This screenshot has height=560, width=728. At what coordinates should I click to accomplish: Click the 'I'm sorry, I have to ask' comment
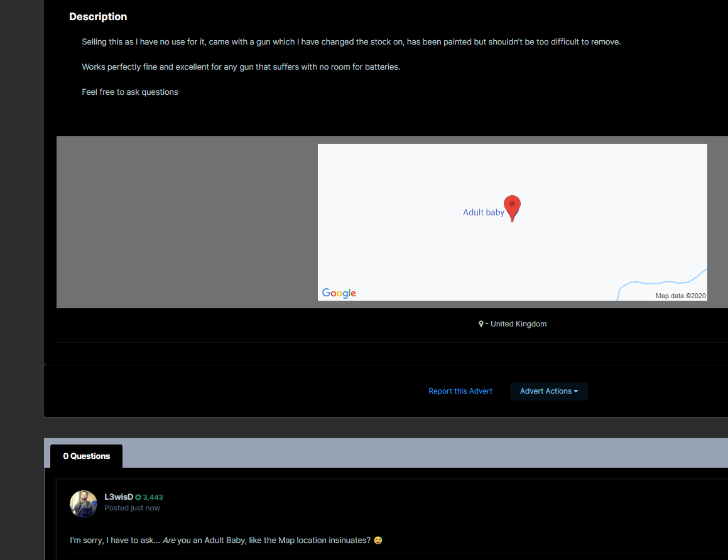click(220, 540)
